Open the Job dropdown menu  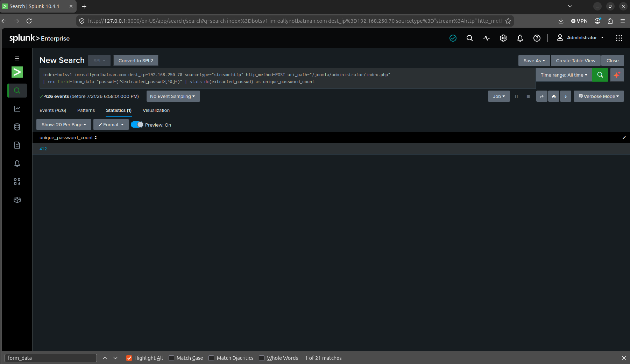(x=499, y=97)
